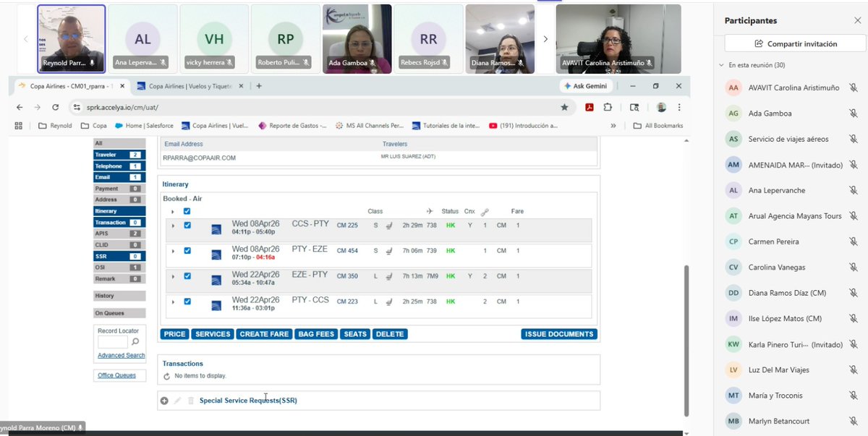Viewport: 868px width, 436px height.
Task: Collapse the En esta reunión participants list
Action: (721, 65)
